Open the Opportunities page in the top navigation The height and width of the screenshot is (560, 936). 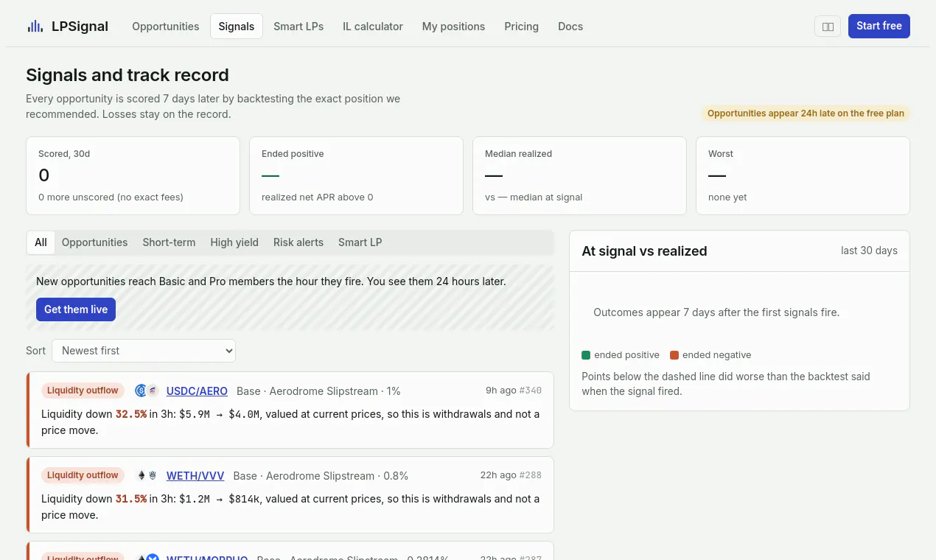pos(166,27)
